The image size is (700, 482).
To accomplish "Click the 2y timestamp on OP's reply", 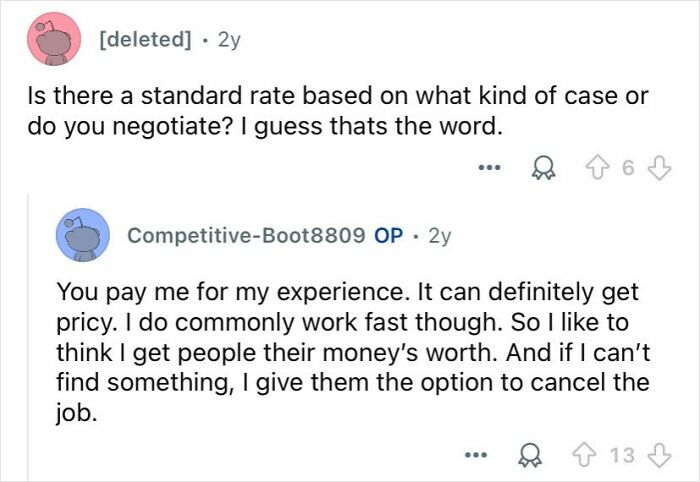I will (440, 236).
